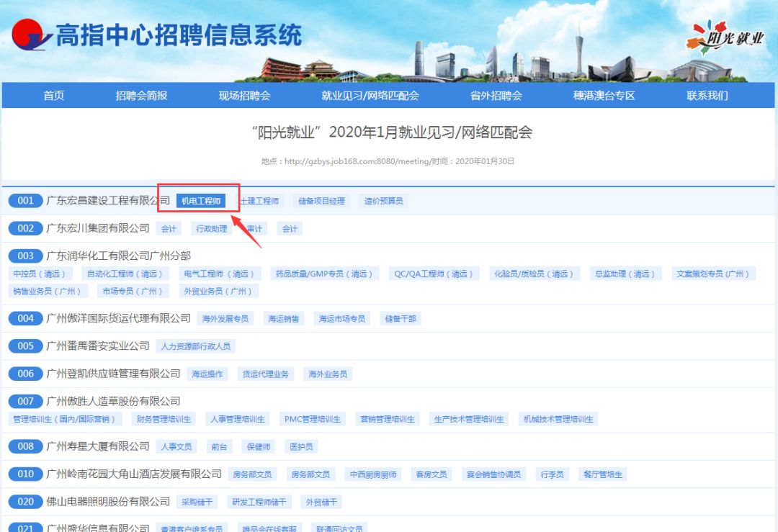This screenshot has height=532, width=778.
Task: Open the 化验员/质检员(清远) job tag
Action: [x=534, y=274]
